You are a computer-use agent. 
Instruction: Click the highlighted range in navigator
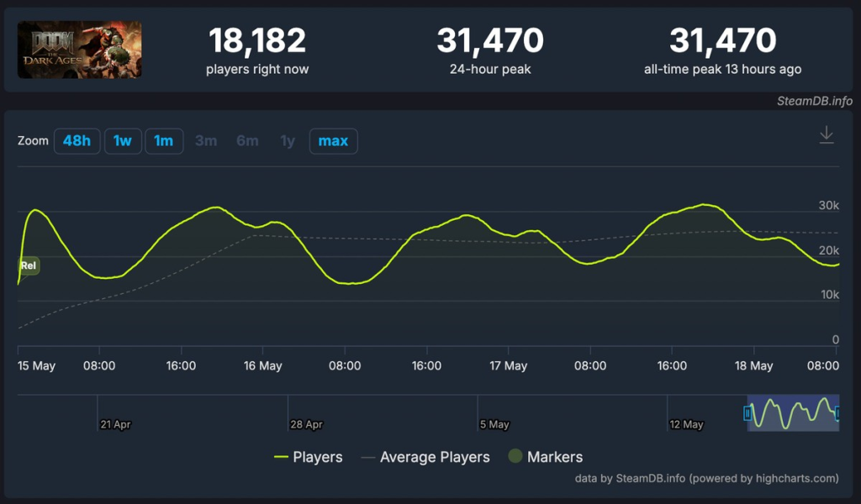point(792,413)
